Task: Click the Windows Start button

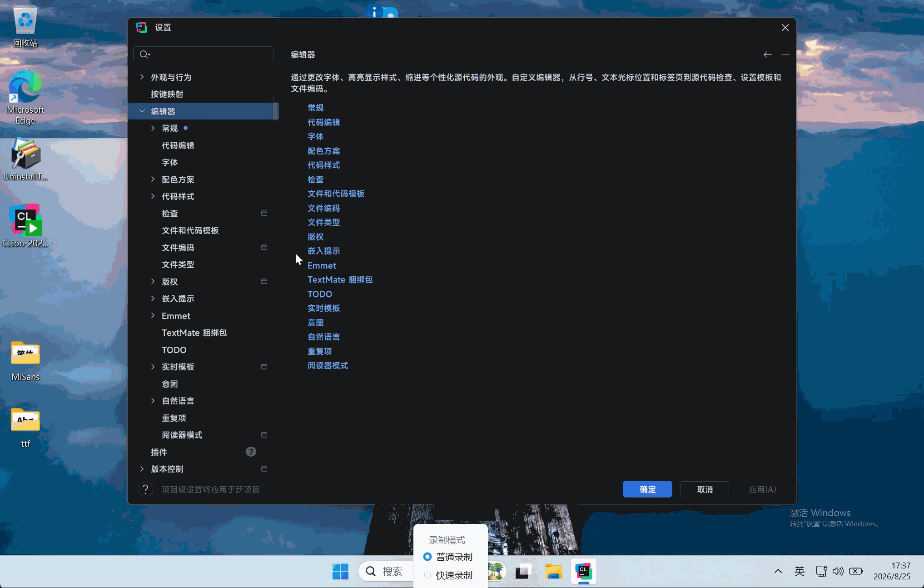Action: [x=340, y=571]
